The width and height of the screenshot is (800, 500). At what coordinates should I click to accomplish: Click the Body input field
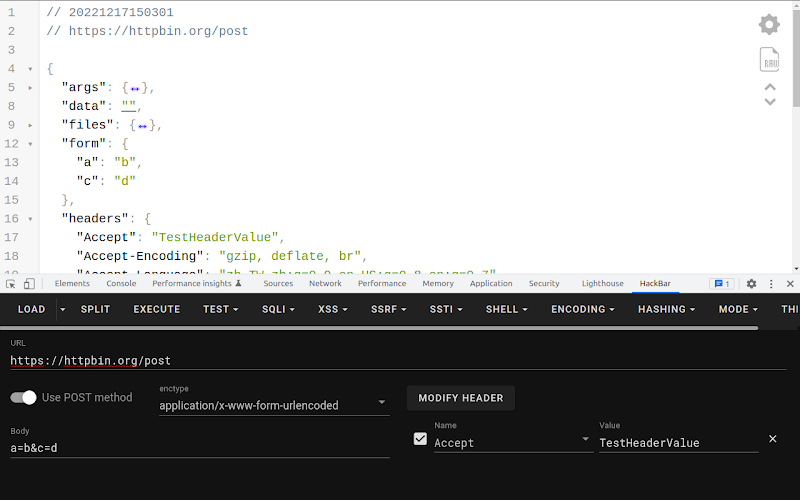point(199,448)
